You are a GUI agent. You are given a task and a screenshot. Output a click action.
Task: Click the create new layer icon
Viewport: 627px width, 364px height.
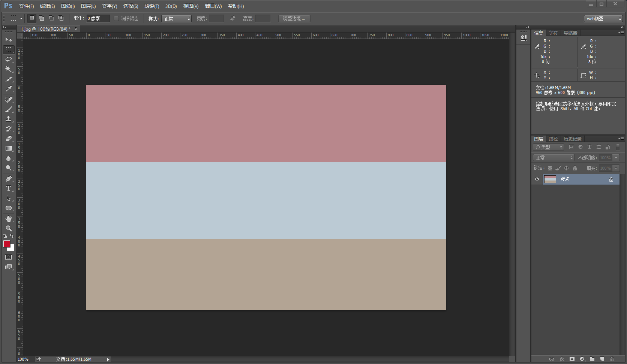point(602,359)
